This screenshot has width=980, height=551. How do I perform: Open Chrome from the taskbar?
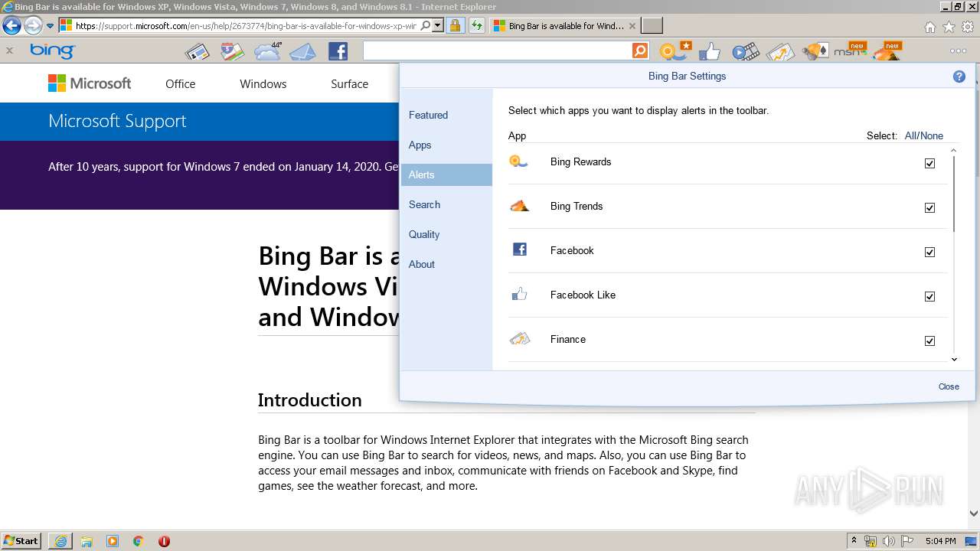[x=138, y=541]
